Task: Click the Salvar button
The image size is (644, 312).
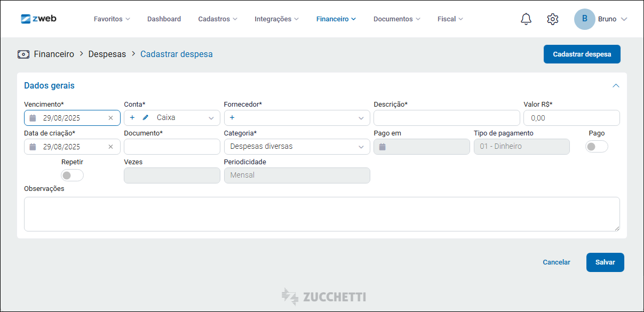Action: (605, 262)
